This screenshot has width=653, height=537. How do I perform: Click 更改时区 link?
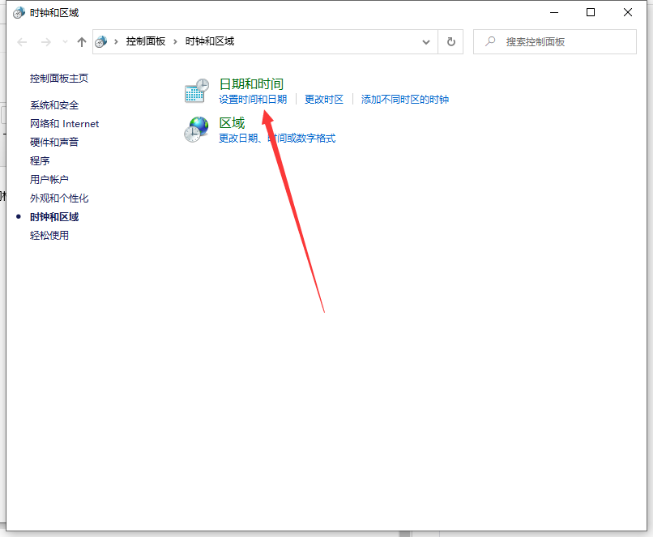(x=324, y=100)
